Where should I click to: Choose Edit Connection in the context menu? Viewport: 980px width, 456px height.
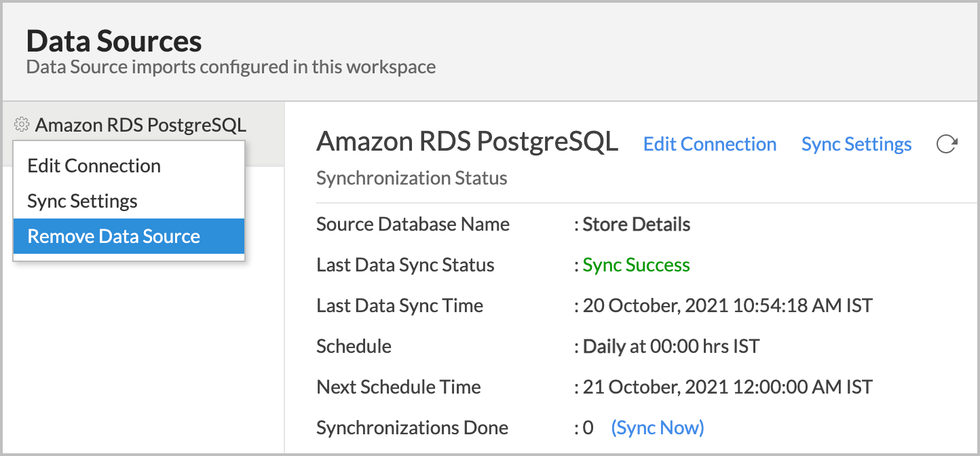(94, 165)
